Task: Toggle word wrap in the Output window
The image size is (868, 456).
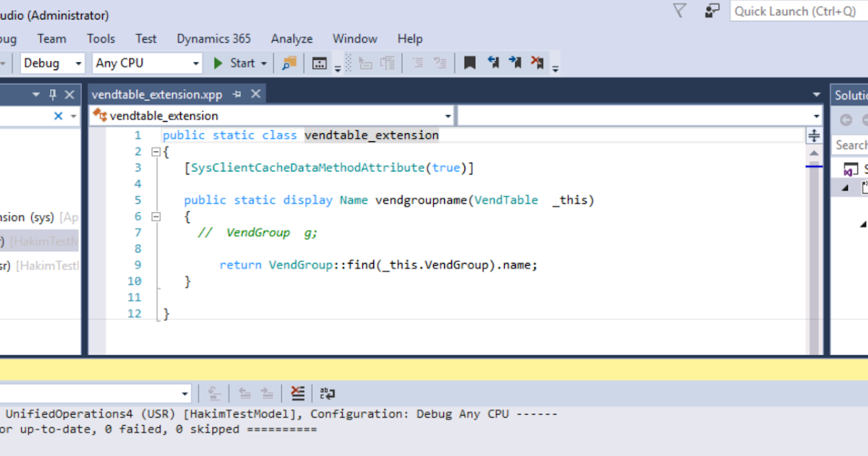Action: [327, 393]
